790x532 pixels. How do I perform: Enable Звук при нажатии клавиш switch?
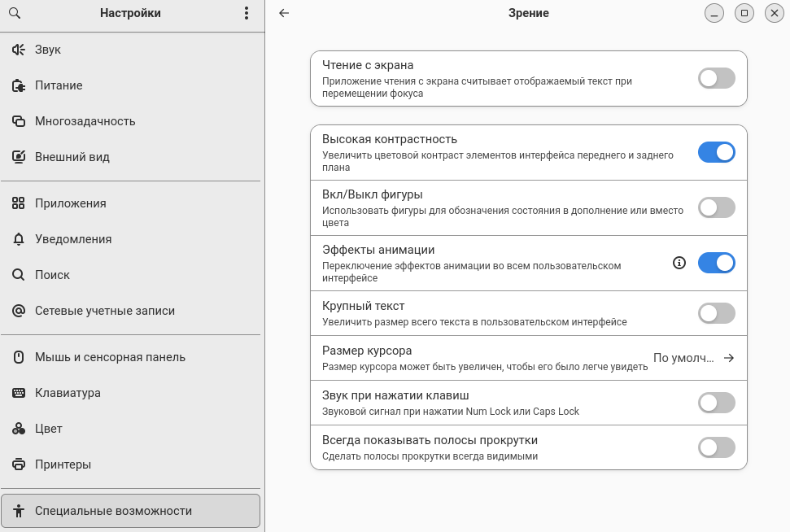click(716, 403)
